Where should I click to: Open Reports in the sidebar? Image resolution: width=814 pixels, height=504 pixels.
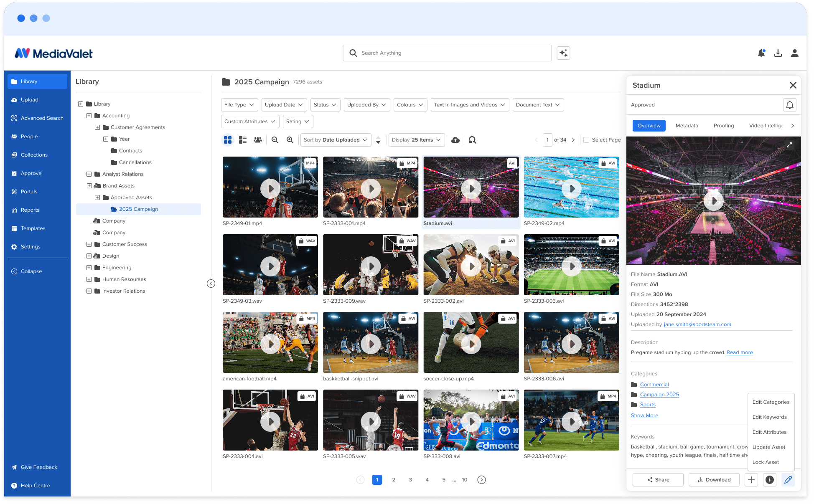click(37, 210)
